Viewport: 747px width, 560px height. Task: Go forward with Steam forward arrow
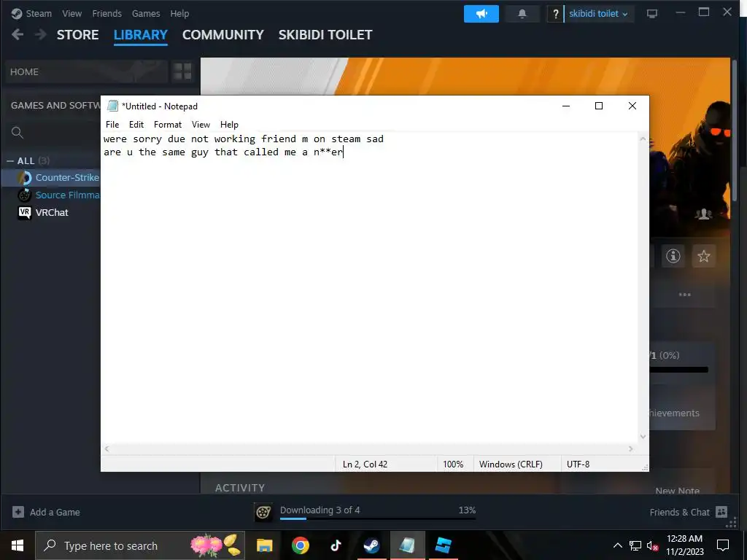tap(41, 34)
